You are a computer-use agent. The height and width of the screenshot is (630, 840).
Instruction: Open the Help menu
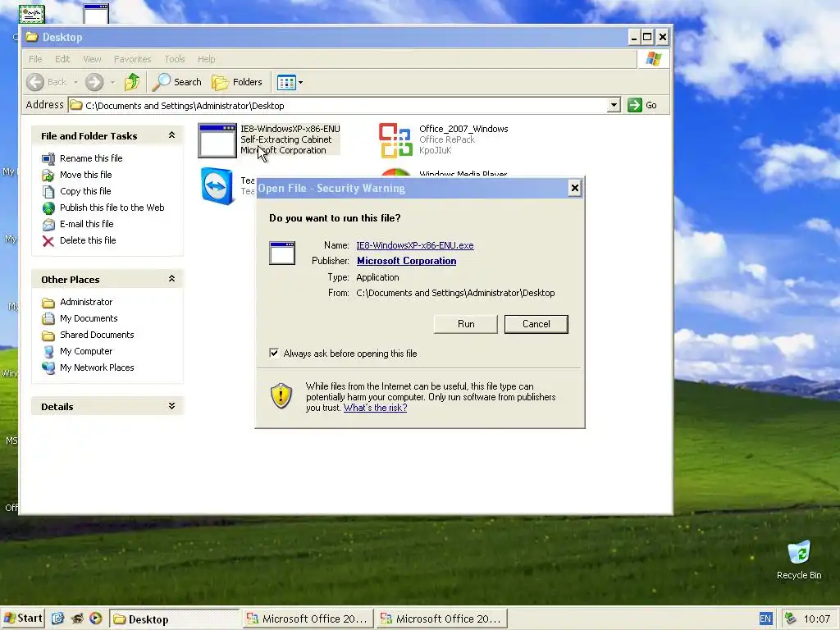(206, 59)
